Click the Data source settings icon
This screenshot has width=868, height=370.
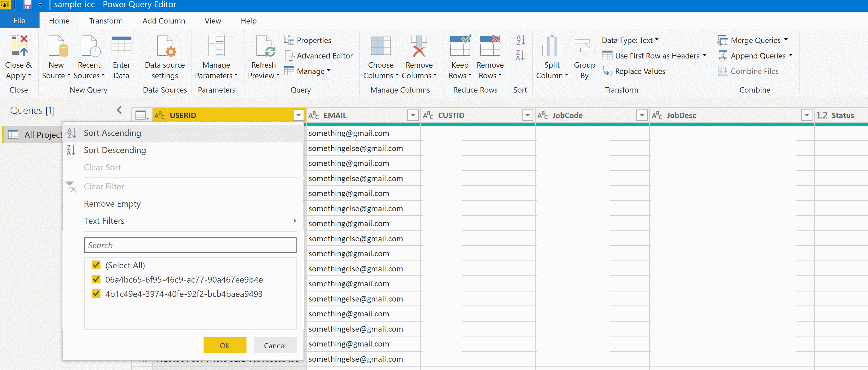[x=165, y=46]
